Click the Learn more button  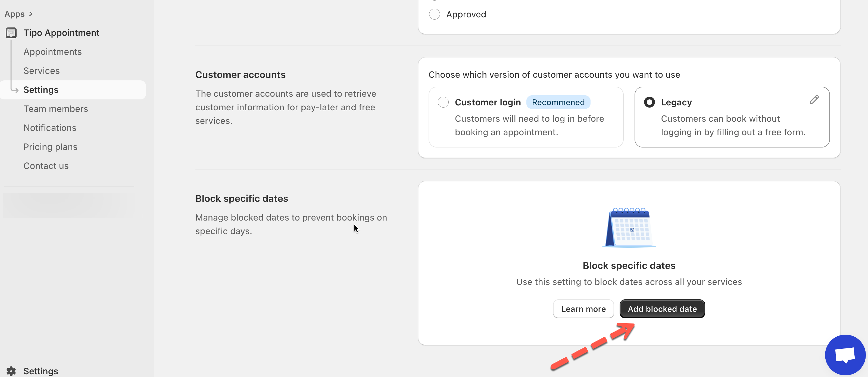tap(583, 309)
